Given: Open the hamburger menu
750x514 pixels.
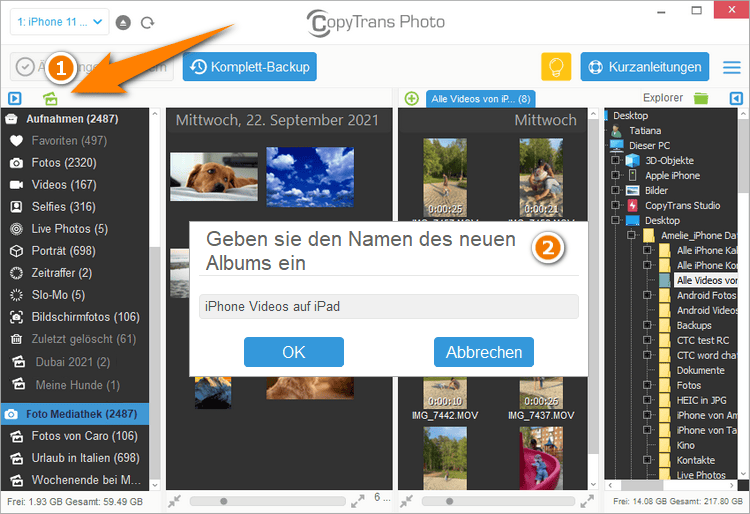Looking at the screenshot, I should pos(731,67).
